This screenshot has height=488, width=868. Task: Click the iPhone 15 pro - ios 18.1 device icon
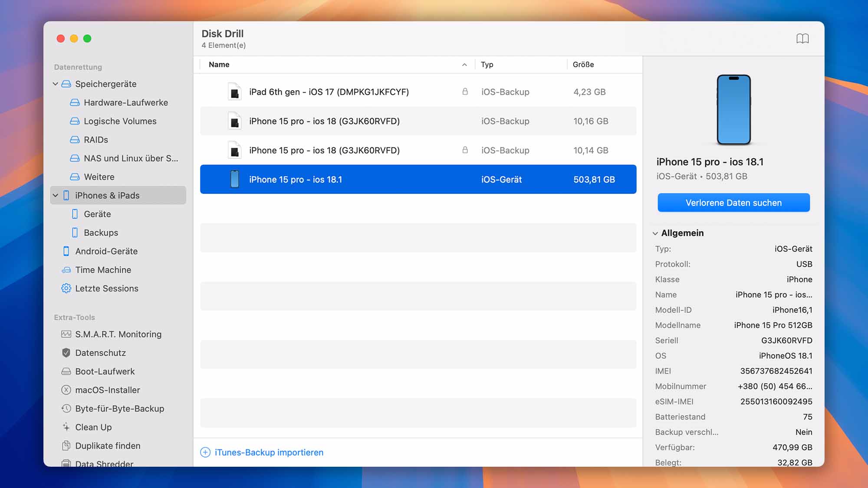[234, 179]
